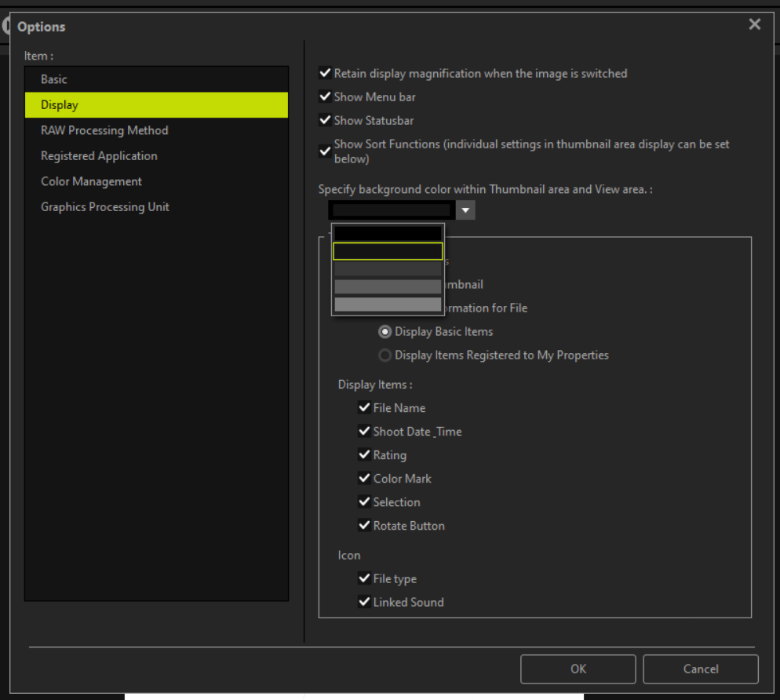Toggle the Rotate Button checkbox
780x700 pixels.
tap(364, 526)
